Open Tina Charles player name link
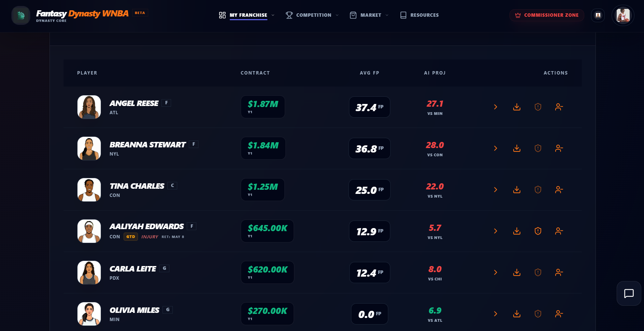This screenshot has height=331, width=644. pyautogui.click(x=137, y=186)
